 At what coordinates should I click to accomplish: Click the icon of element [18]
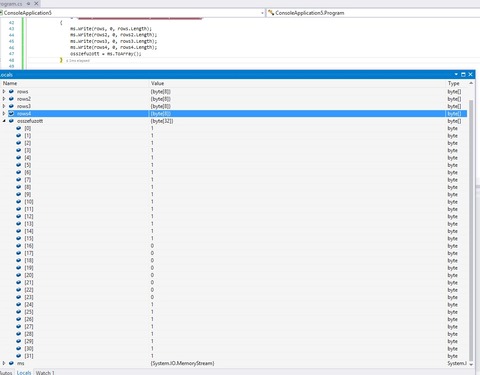coord(19,260)
